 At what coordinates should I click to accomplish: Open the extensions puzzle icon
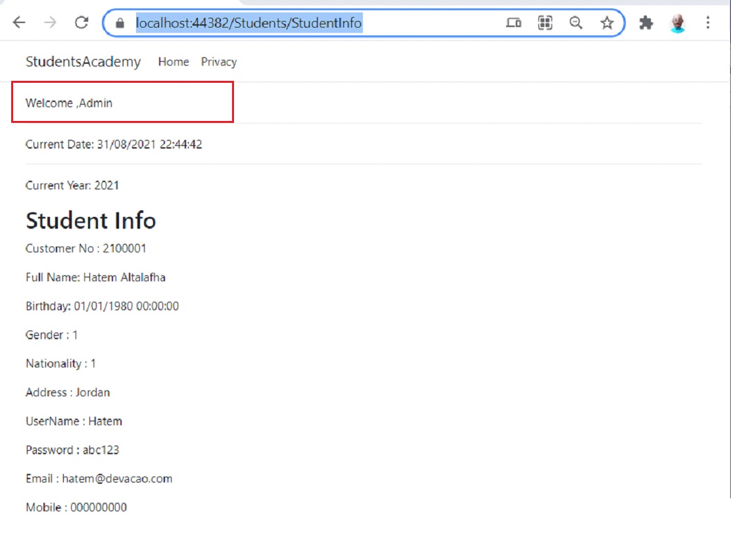click(646, 22)
